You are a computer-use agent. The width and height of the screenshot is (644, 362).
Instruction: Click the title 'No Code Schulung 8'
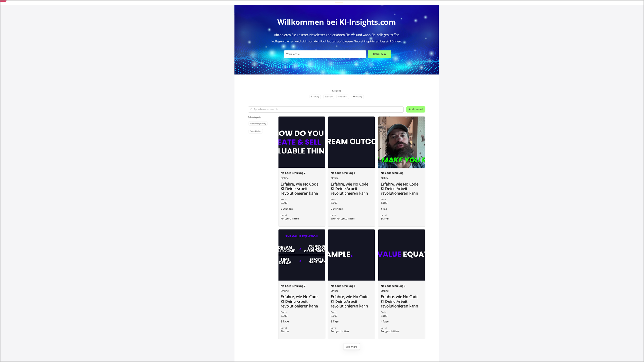pyautogui.click(x=343, y=286)
